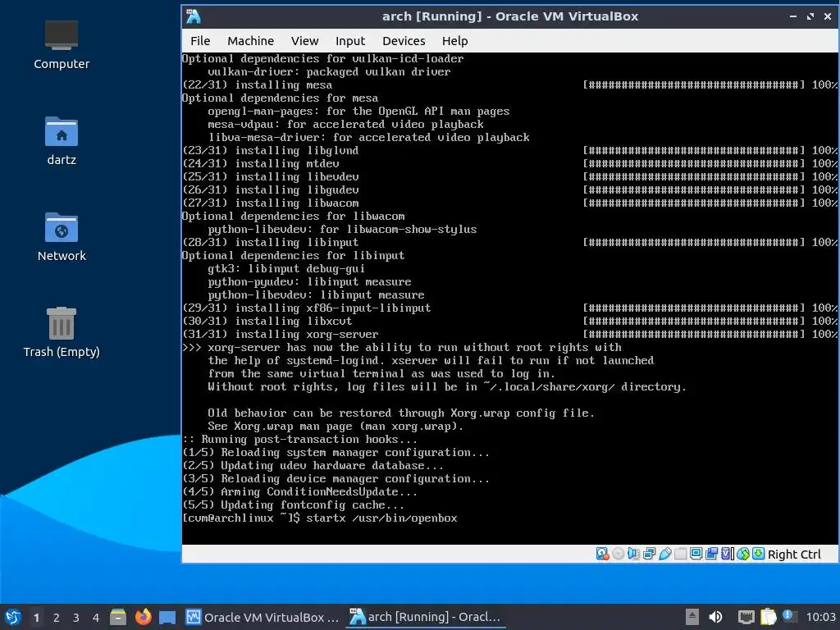This screenshot has width=840, height=630.
Task: Click the recording status icon
Action: click(711, 554)
